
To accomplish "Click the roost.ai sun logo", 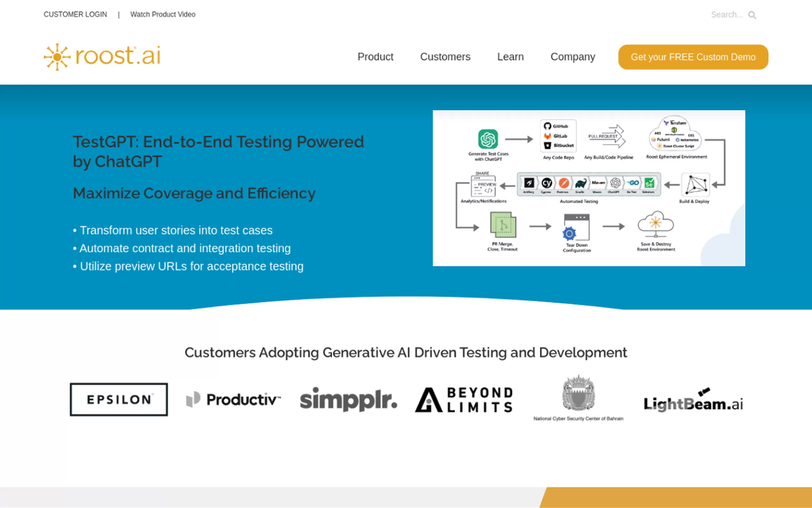I will point(57,57).
